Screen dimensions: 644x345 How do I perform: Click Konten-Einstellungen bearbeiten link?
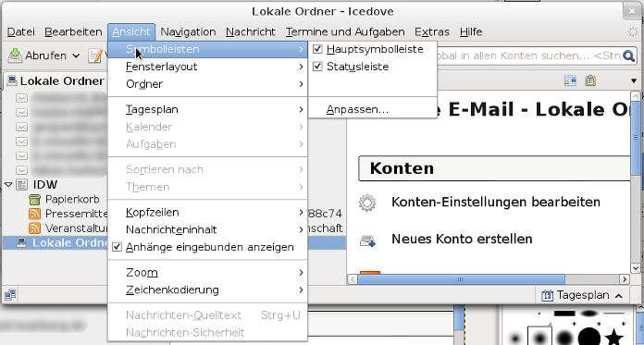pos(496,202)
